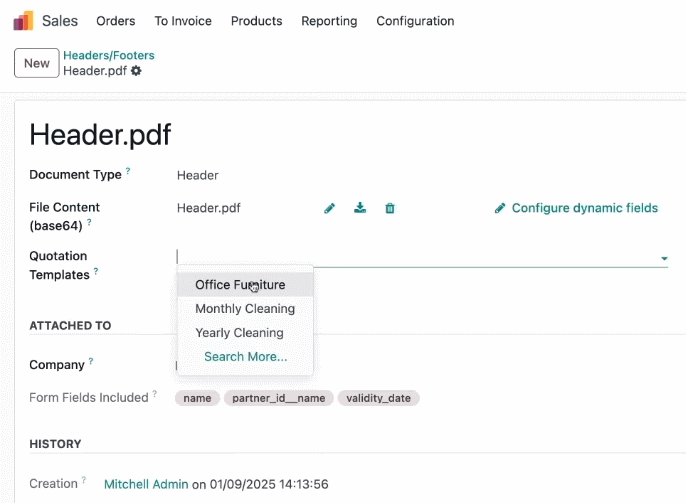The height and width of the screenshot is (503, 686).
Task: Open the Orders menu
Action: click(116, 21)
